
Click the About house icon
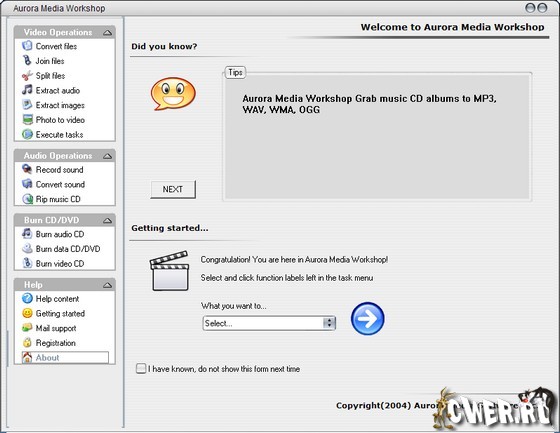(x=27, y=358)
